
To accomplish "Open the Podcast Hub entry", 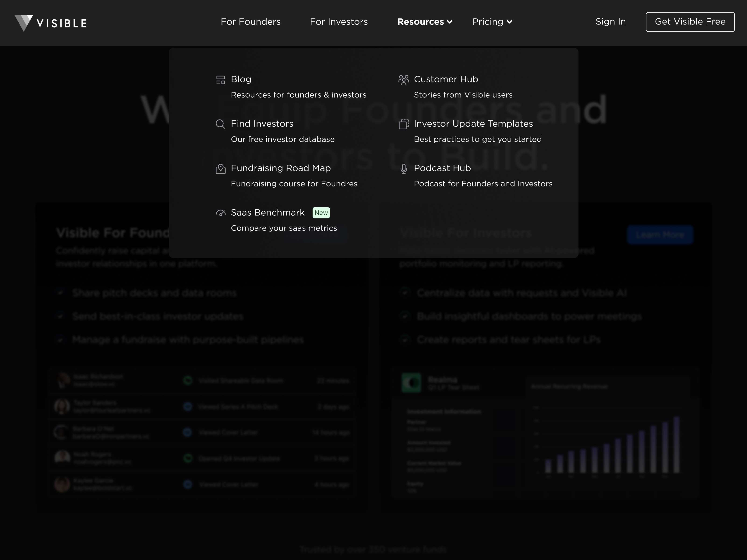I will click(x=442, y=168).
